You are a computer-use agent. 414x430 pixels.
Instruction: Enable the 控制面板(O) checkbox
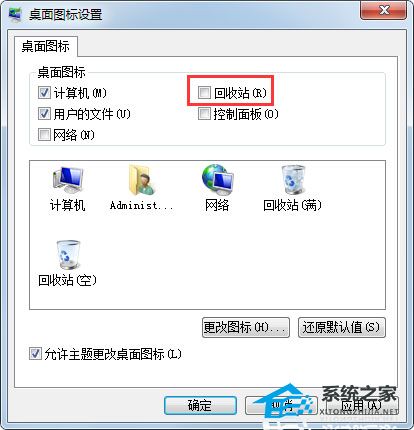click(x=204, y=114)
